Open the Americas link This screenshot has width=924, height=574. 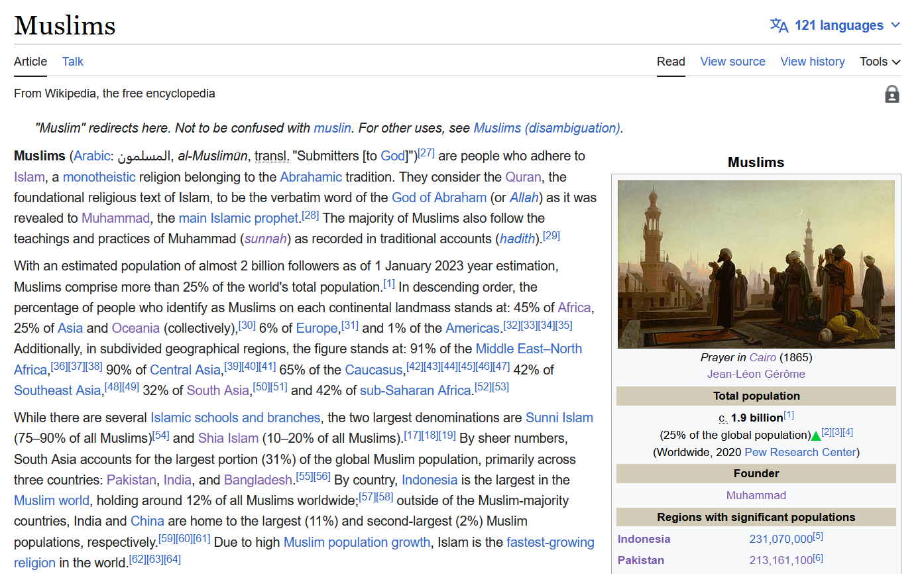pyautogui.click(x=472, y=328)
